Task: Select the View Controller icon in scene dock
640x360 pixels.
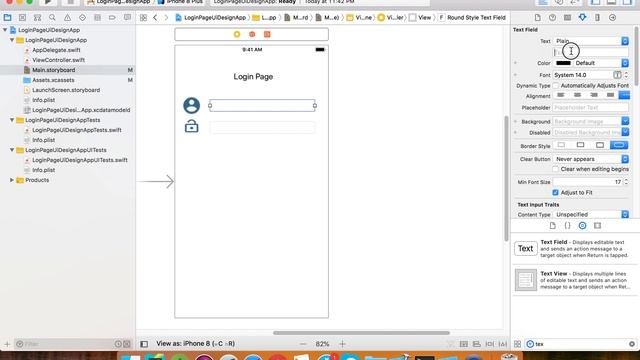Action: [x=237, y=34]
